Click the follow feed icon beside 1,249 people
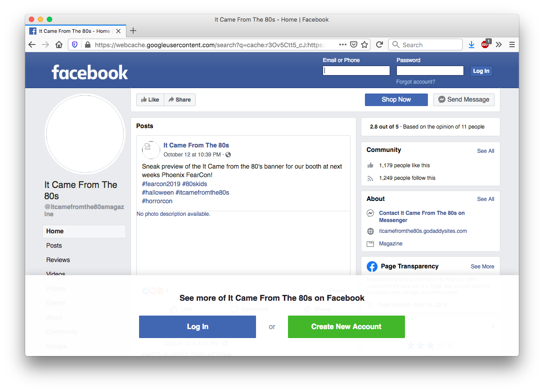This screenshot has width=544, height=392. click(370, 178)
